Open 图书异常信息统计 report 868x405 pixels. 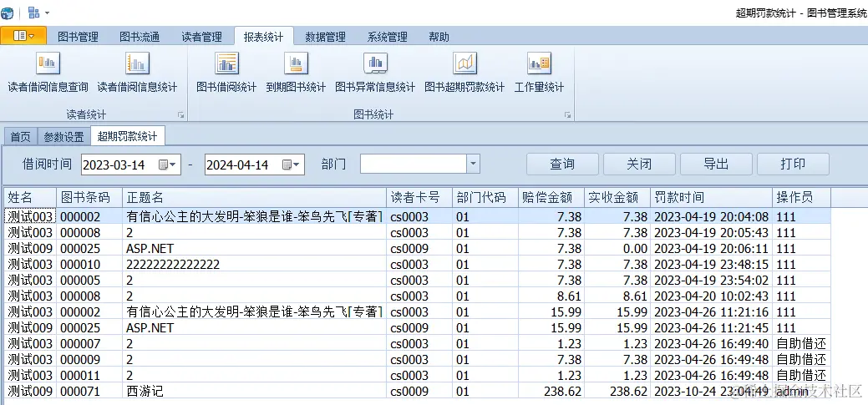(375, 72)
